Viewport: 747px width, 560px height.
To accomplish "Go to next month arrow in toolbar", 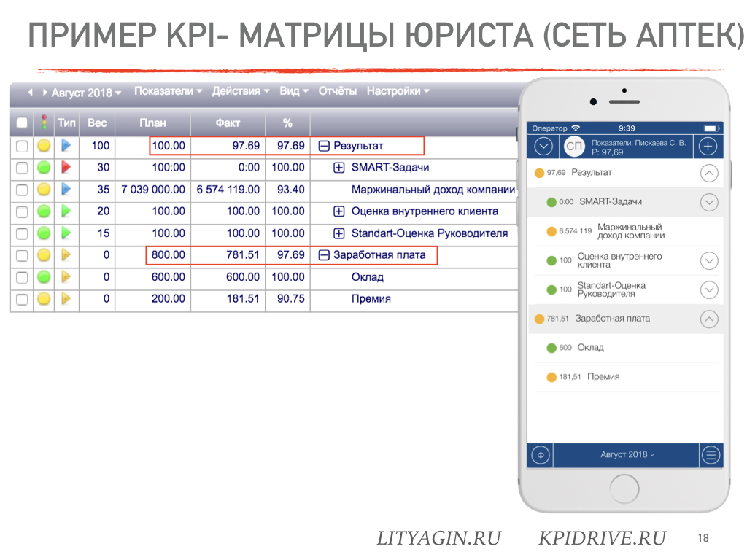I will pos(44,92).
